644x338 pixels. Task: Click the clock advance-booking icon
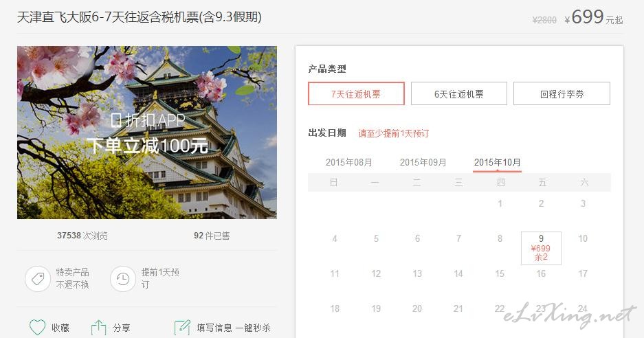coord(123,279)
